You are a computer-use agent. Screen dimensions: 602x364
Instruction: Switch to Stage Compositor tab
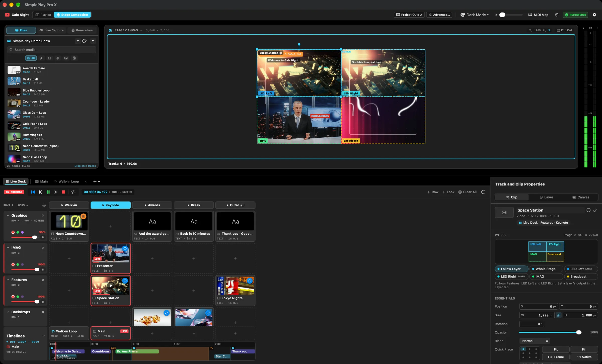[72, 15]
